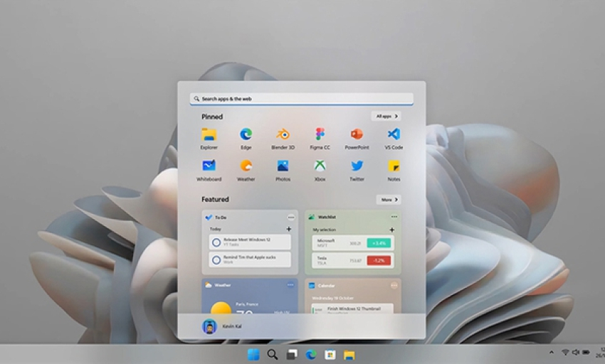
Task: Add a new task in To Do widget
Action: (288, 229)
